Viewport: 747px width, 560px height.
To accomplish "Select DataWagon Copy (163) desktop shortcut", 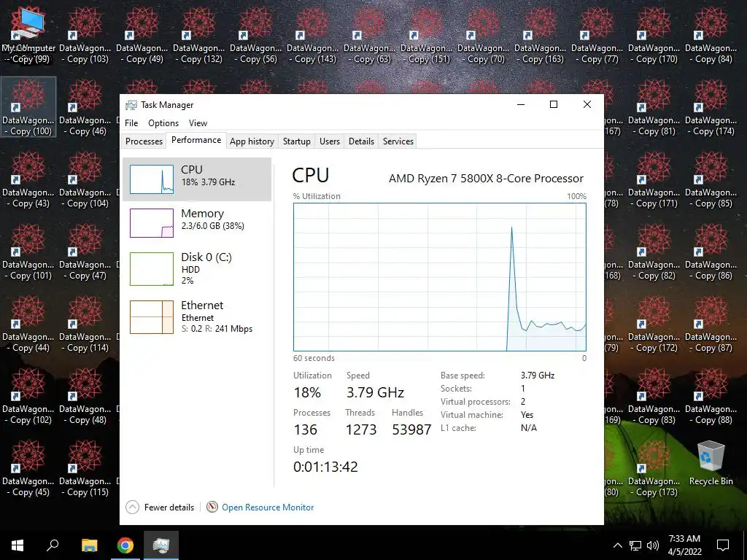I will point(541,35).
